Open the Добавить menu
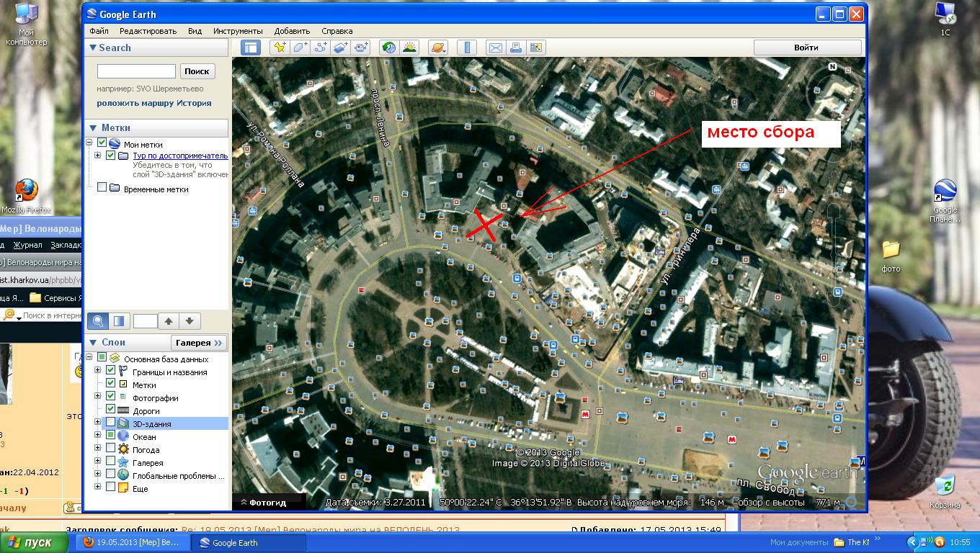Image resolution: width=980 pixels, height=553 pixels. [292, 31]
